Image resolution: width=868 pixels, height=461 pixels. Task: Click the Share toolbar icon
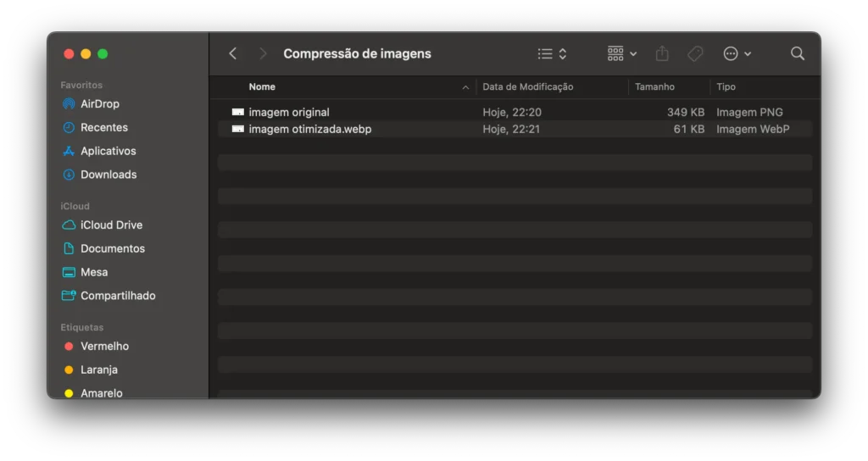click(x=662, y=53)
